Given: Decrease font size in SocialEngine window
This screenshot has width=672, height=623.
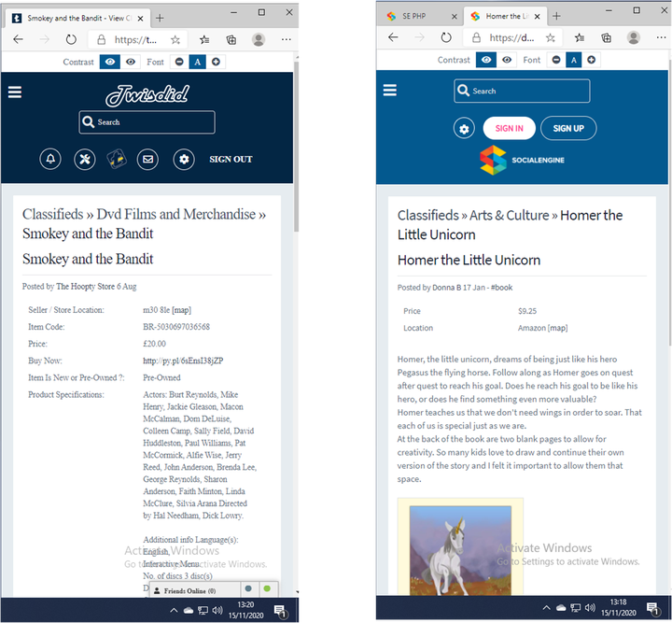Looking at the screenshot, I should pos(556,60).
